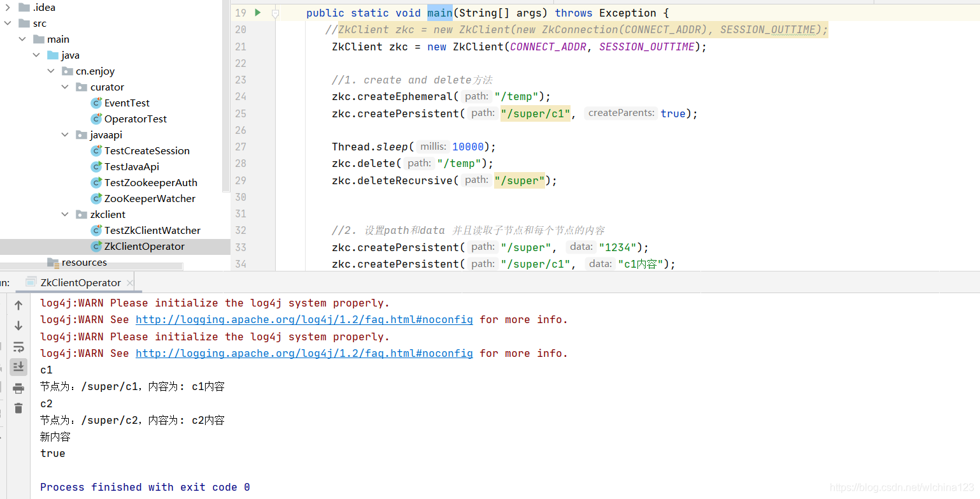Click the down arrow in Run console toolbar
Image resolution: width=980 pixels, height=499 pixels.
coord(18,326)
